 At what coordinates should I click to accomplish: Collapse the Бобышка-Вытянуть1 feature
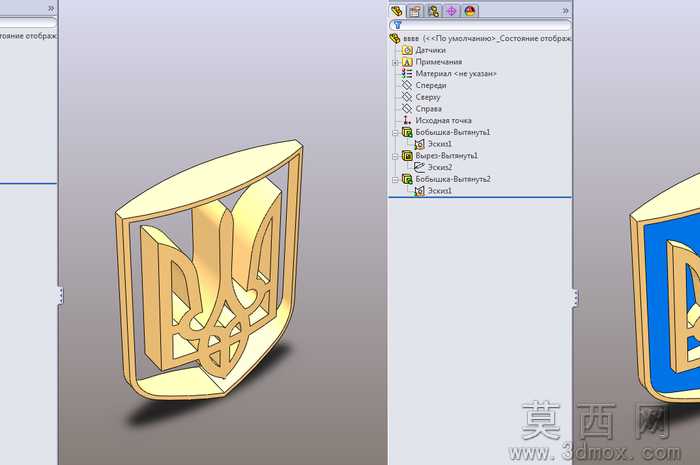point(395,133)
